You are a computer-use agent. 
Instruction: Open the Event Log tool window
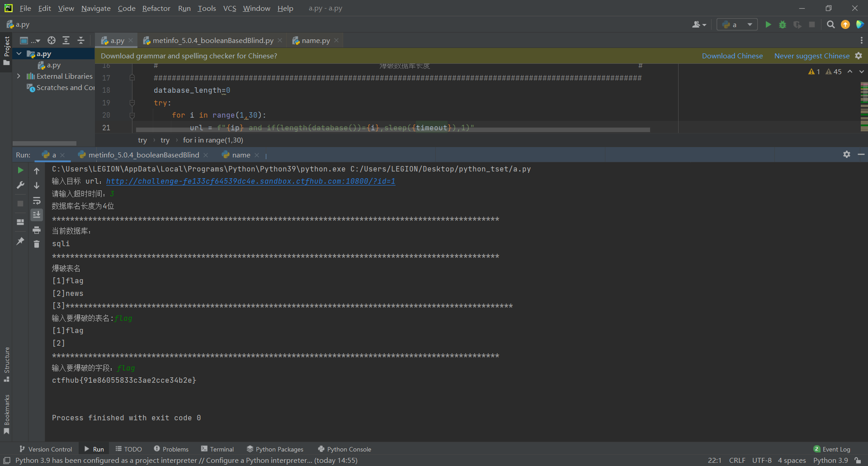(x=832, y=449)
